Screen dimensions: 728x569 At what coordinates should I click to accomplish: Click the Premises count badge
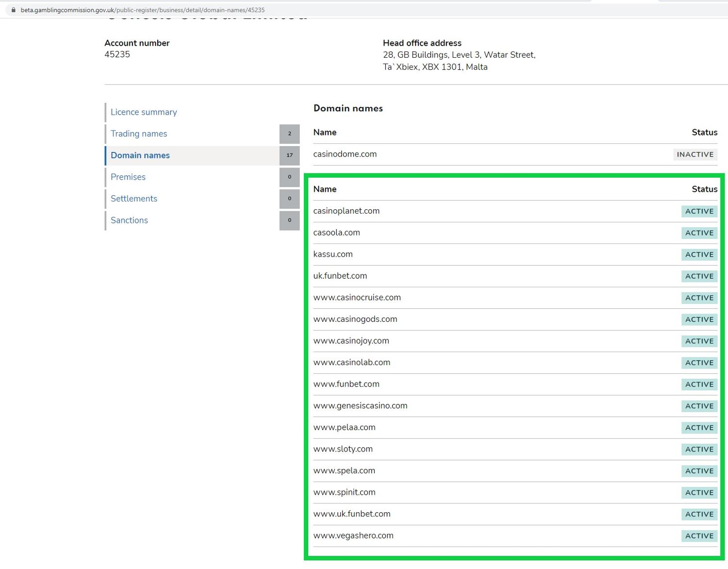coord(289,177)
